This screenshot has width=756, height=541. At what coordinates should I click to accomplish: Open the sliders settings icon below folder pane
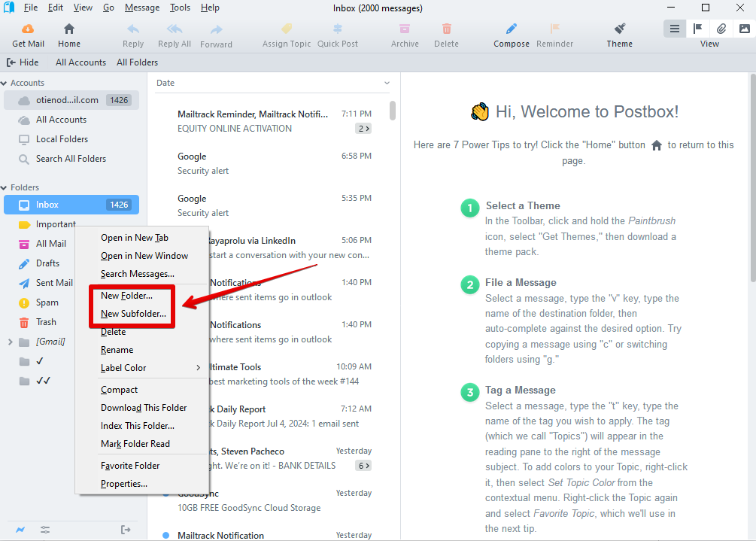tap(45, 530)
